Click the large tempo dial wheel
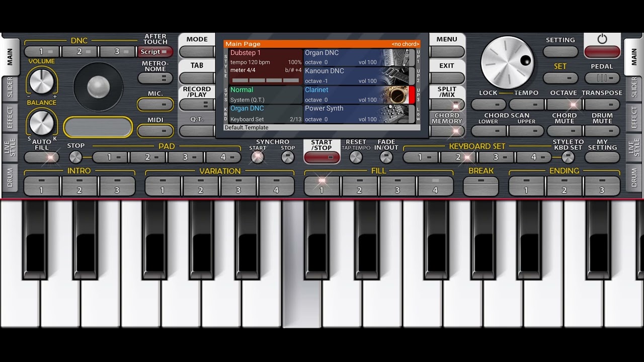This screenshot has width=644, height=362. [507, 63]
